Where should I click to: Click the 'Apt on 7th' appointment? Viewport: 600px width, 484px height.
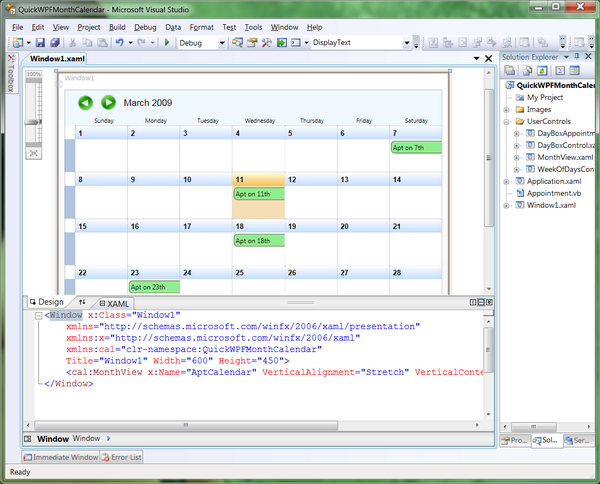416,147
